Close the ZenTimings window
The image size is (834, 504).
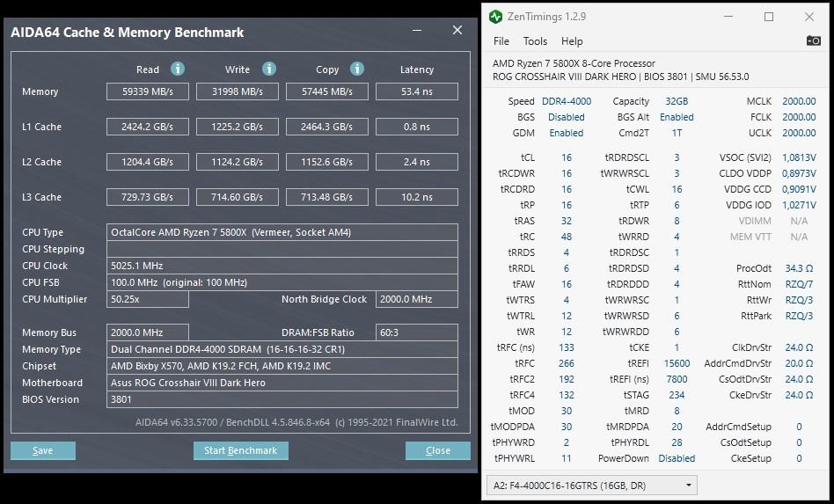(809, 17)
